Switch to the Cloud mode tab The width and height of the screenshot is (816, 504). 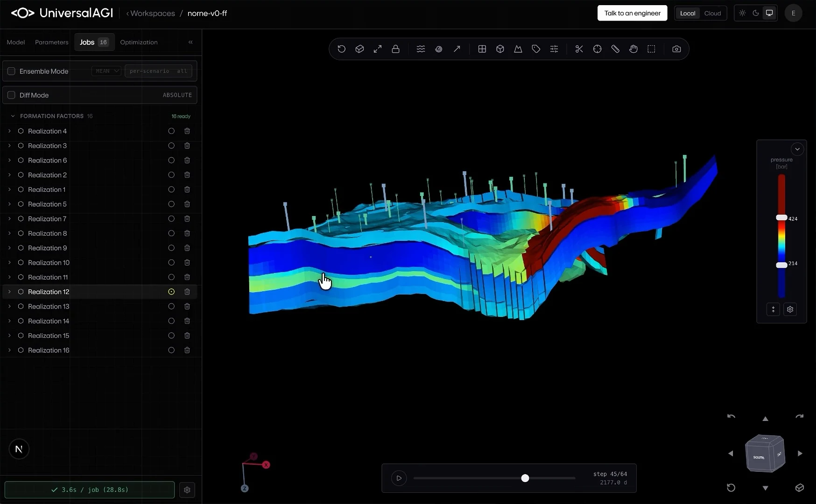[x=712, y=13]
